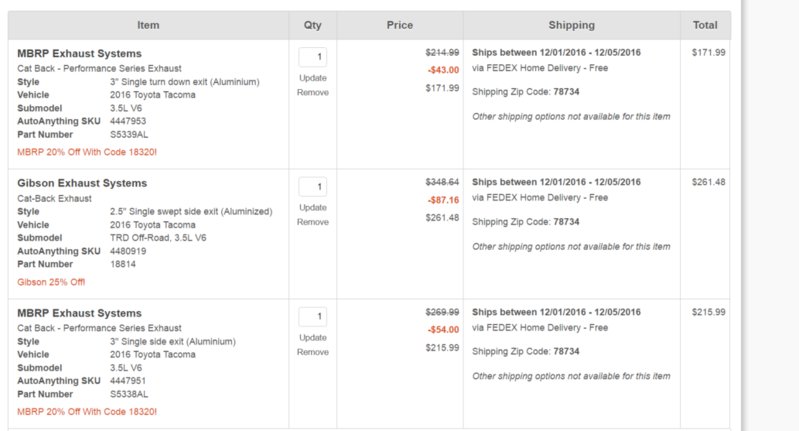Click the Price column header
This screenshot has width=799, height=431.
point(400,25)
